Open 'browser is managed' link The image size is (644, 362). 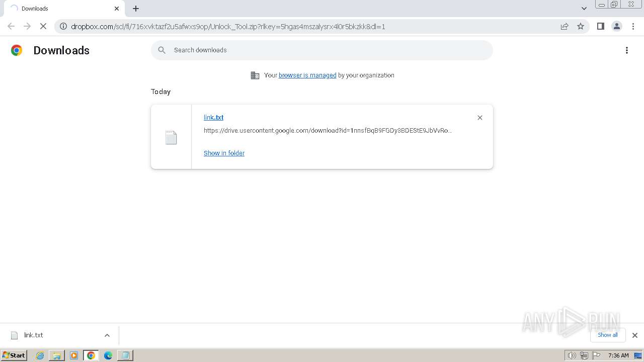(307, 75)
